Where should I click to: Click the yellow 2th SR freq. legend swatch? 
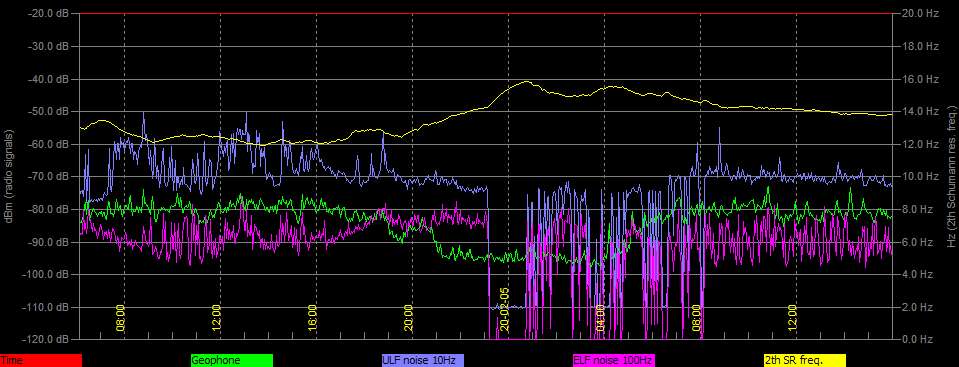805,361
